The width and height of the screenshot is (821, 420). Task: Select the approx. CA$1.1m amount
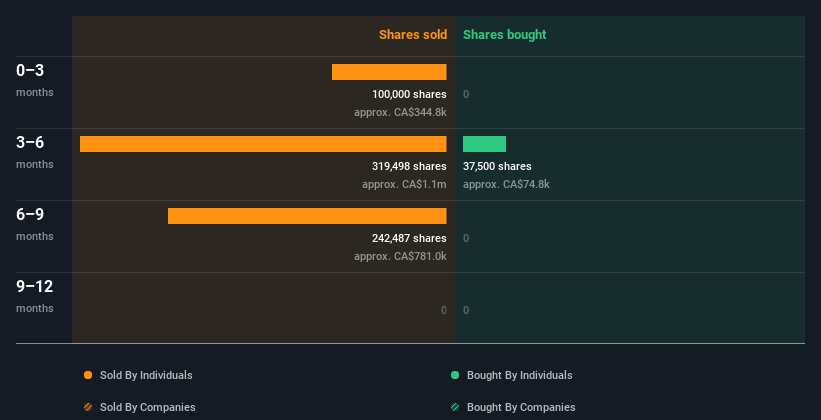404,184
